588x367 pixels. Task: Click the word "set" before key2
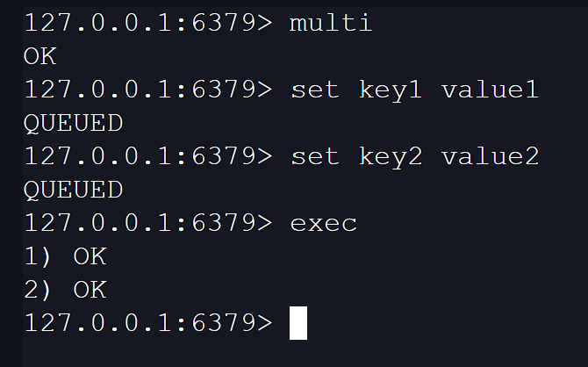[314, 156]
